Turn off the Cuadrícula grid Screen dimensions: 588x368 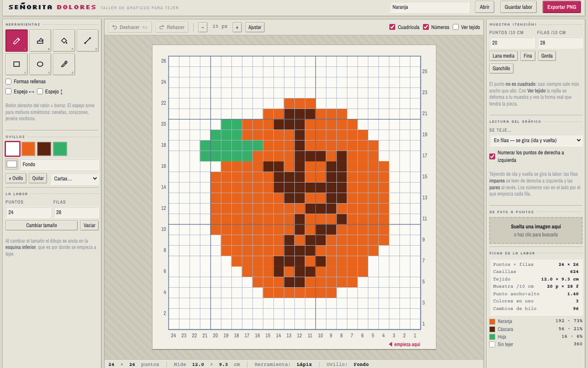[392, 27]
